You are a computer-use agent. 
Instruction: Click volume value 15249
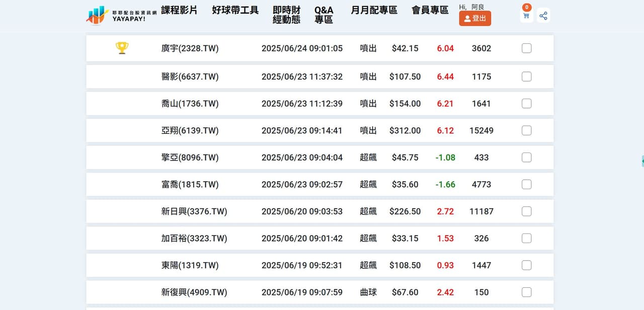[x=481, y=130]
